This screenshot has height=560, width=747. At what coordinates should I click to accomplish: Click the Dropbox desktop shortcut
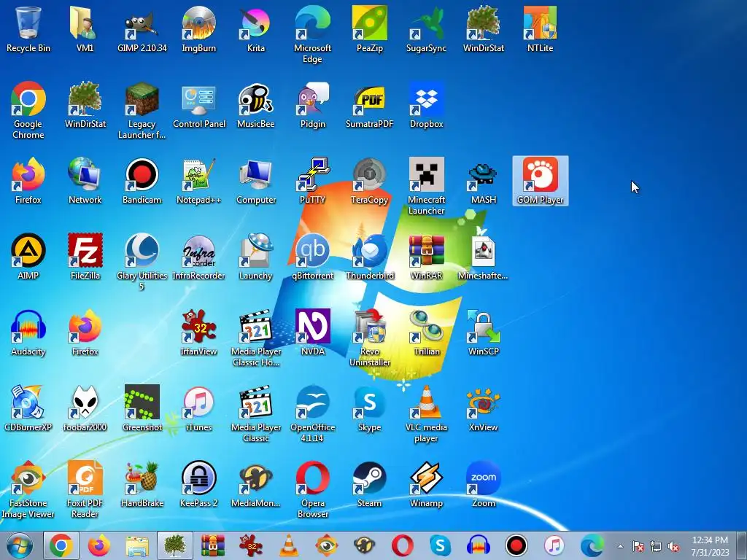[x=426, y=106]
